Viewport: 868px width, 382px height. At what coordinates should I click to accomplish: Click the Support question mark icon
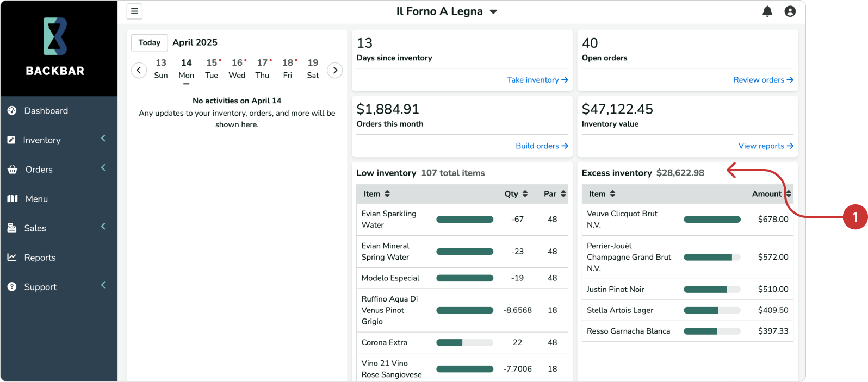(11, 286)
